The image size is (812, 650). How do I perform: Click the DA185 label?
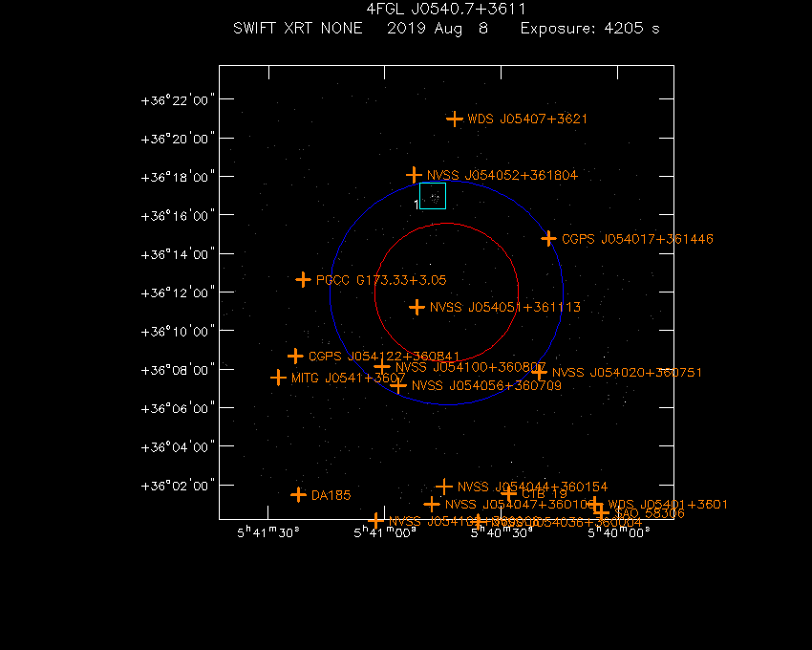point(331,495)
